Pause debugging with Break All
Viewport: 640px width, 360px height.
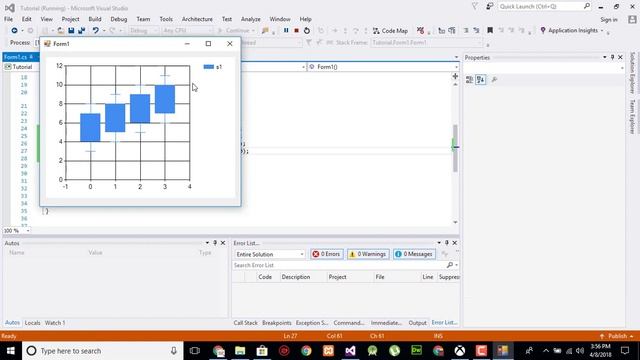[286, 31]
